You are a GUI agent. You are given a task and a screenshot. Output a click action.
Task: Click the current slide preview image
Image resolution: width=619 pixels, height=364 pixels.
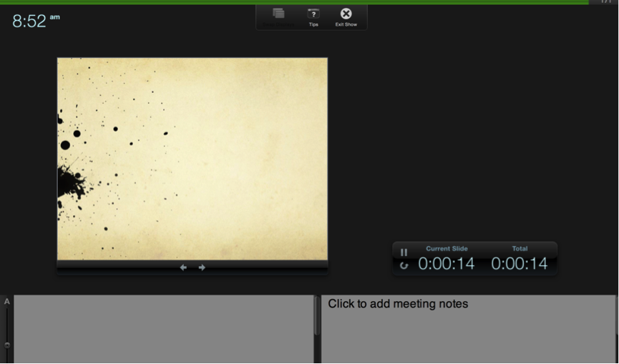tap(192, 159)
